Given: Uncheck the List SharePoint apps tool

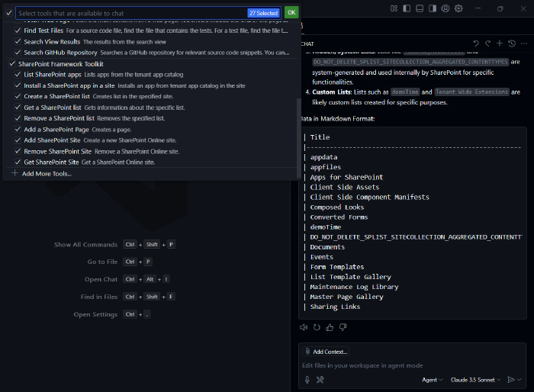Looking at the screenshot, I should pos(18,75).
